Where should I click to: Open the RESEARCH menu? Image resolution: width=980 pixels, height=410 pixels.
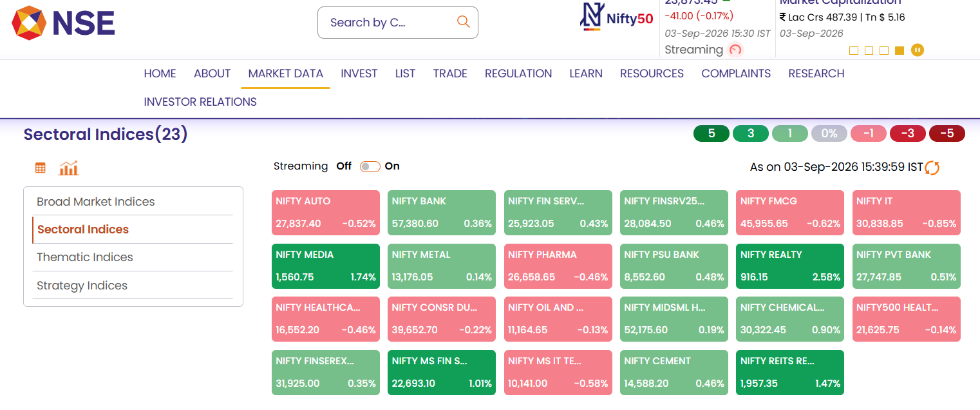pos(816,73)
